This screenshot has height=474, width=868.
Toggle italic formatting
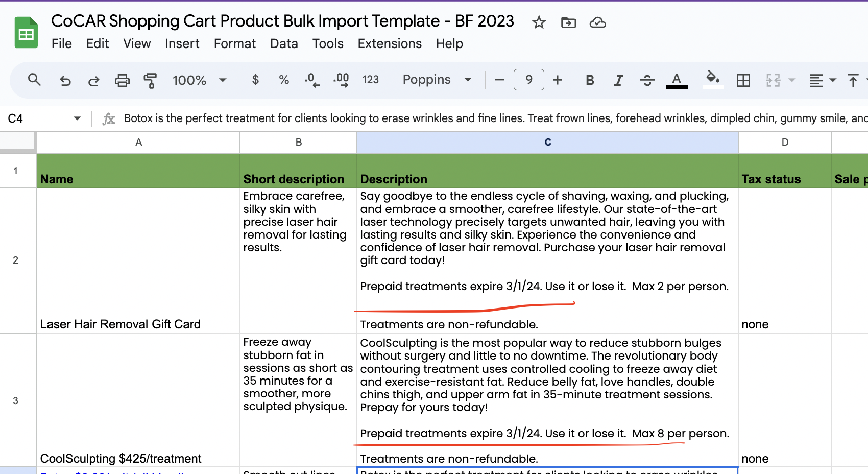pyautogui.click(x=618, y=80)
